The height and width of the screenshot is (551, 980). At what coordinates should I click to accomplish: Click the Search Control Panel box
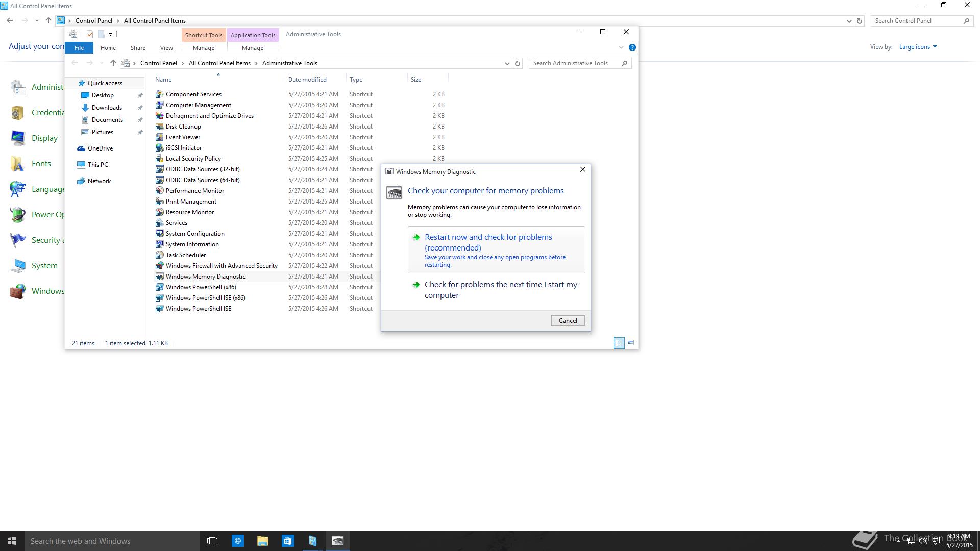(x=921, y=21)
